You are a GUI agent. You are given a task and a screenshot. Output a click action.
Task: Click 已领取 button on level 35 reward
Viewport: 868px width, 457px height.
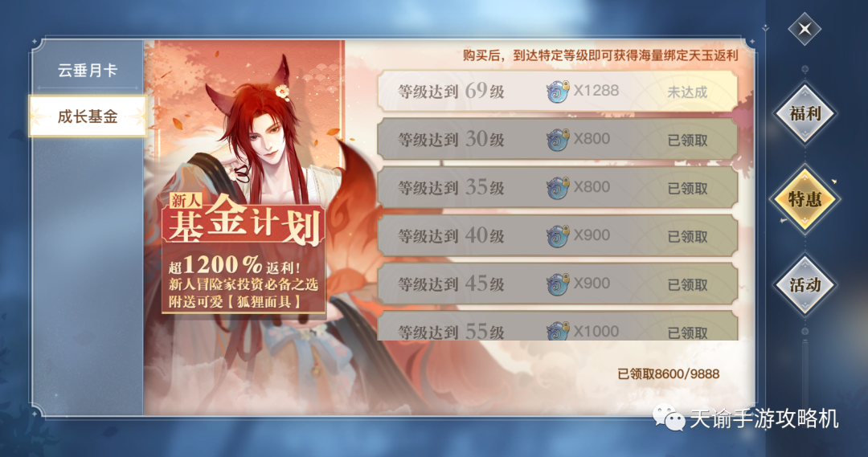[687, 188]
